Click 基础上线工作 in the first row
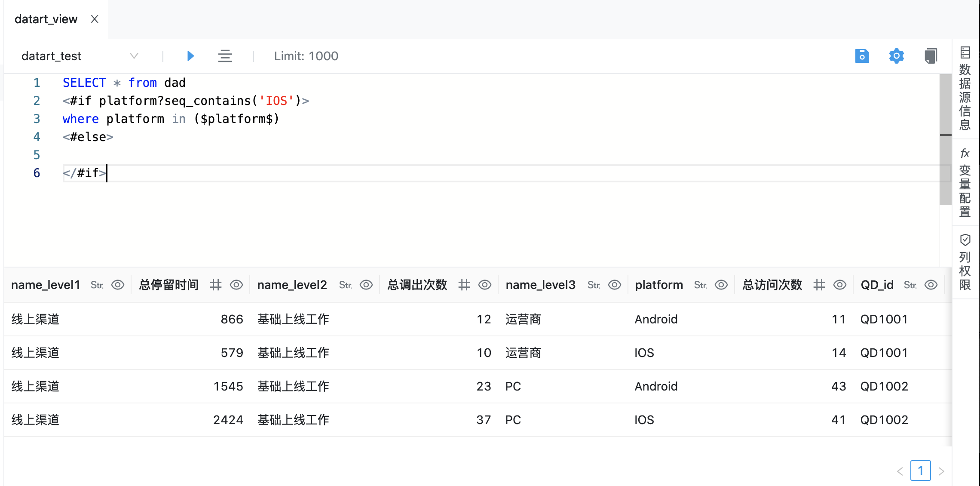The width and height of the screenshot is (980, 486). (293, 319)
